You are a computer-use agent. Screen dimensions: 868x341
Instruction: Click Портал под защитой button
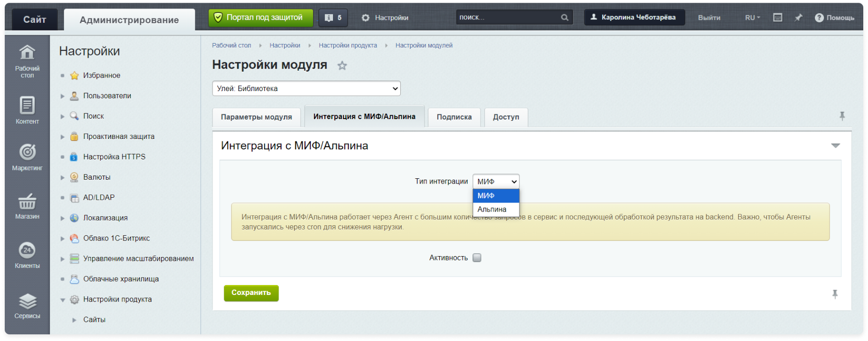tap(261, 18)
